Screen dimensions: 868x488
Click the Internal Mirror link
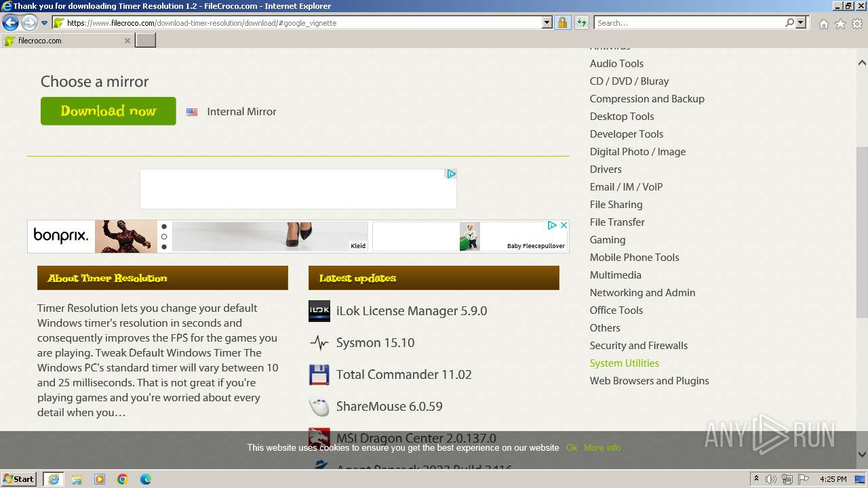(x=241, y=112)
